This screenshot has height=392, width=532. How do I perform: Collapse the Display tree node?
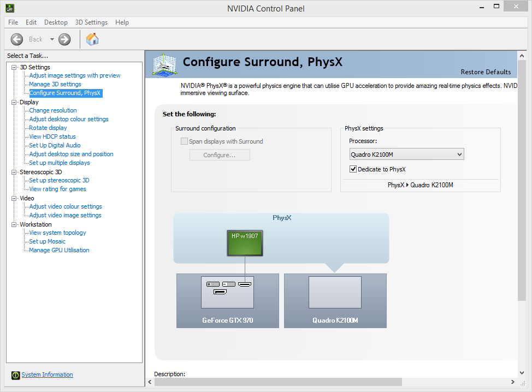[x=14, y=102]
